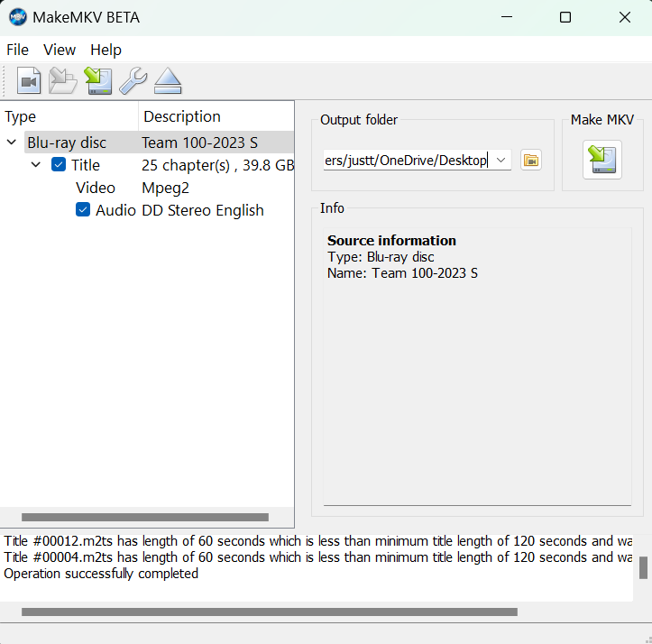The image size is (652, 644).
Task: Collapse the Title tree node
Action: pos(36,165)
